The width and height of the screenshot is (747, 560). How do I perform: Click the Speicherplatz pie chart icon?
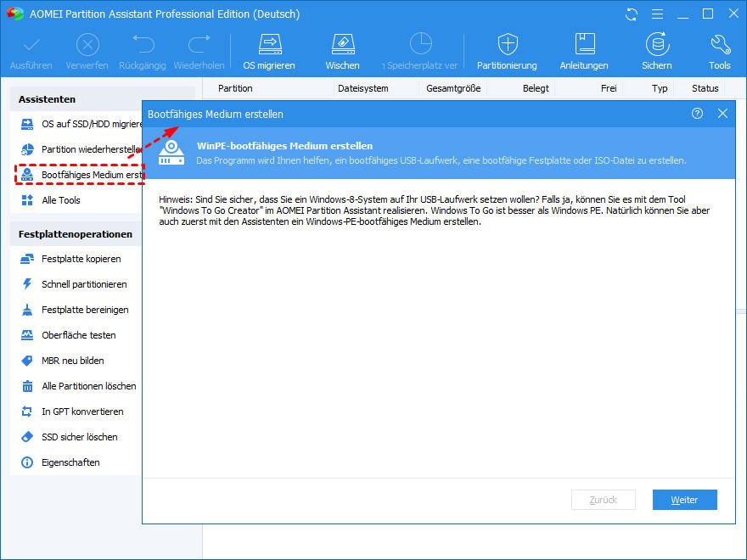click(421, 44)
